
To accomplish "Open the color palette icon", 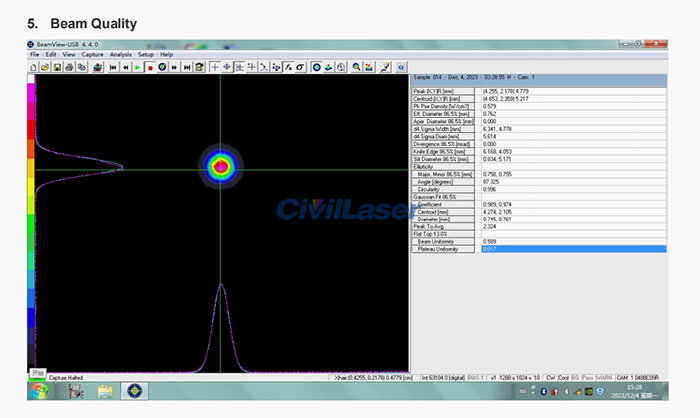I will [369, 67].
